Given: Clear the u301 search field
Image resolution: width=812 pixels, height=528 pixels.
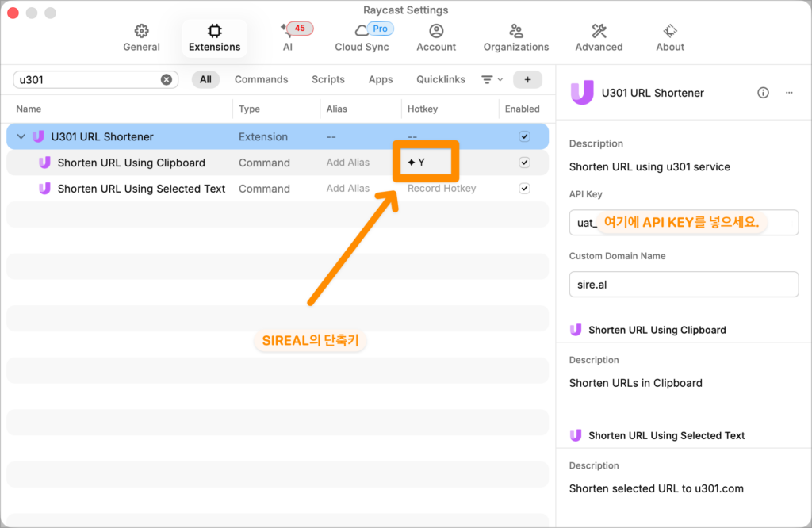Looking at the screenshot, I should (166, 79).
